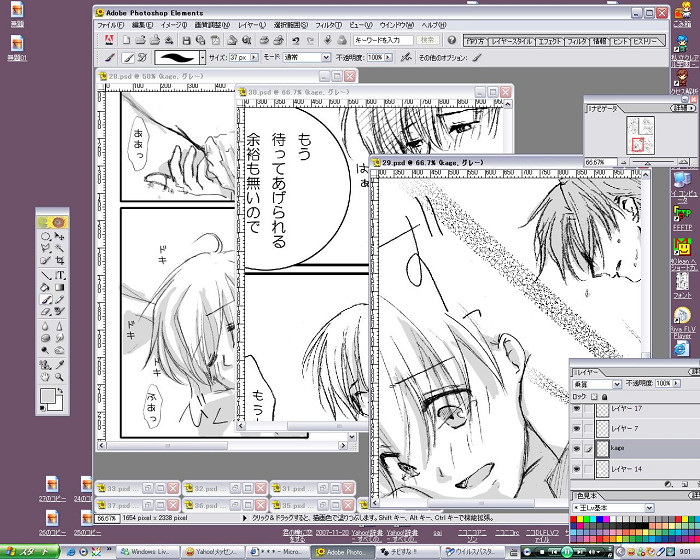
Task: Click foreground color swatch in toolbox
Action: [x=47, y=395]
